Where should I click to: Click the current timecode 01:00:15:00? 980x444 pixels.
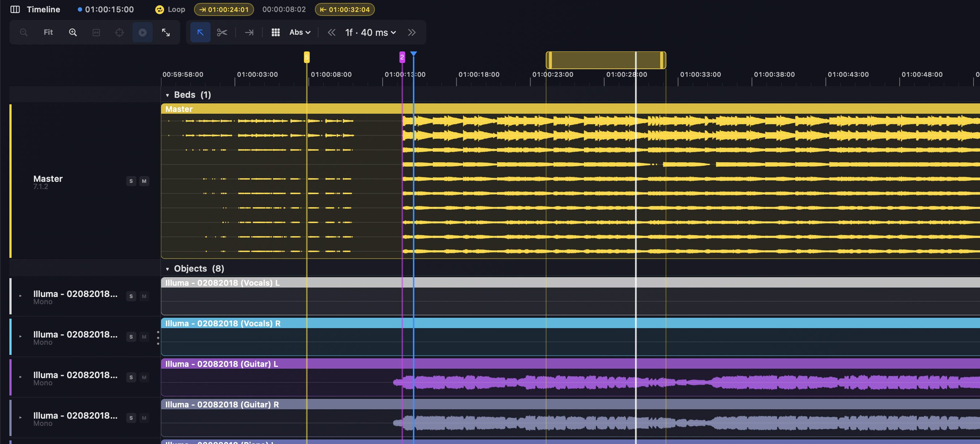click(x=109, y=9)
